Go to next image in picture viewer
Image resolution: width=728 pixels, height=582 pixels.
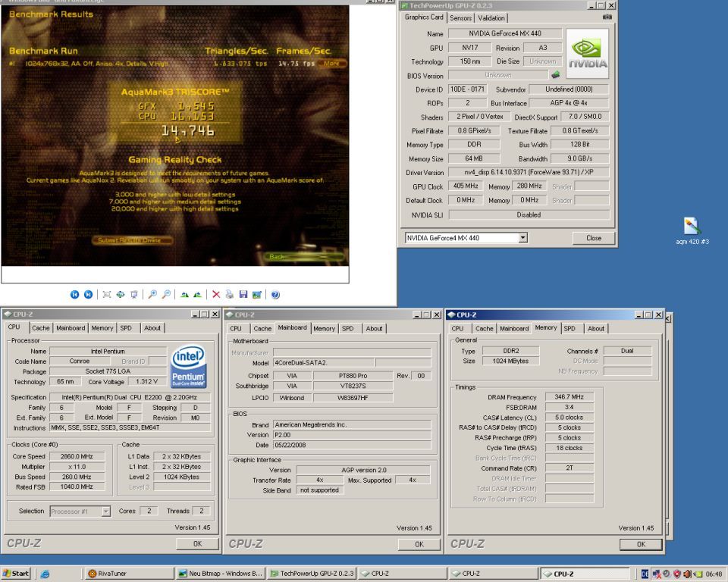88,294
